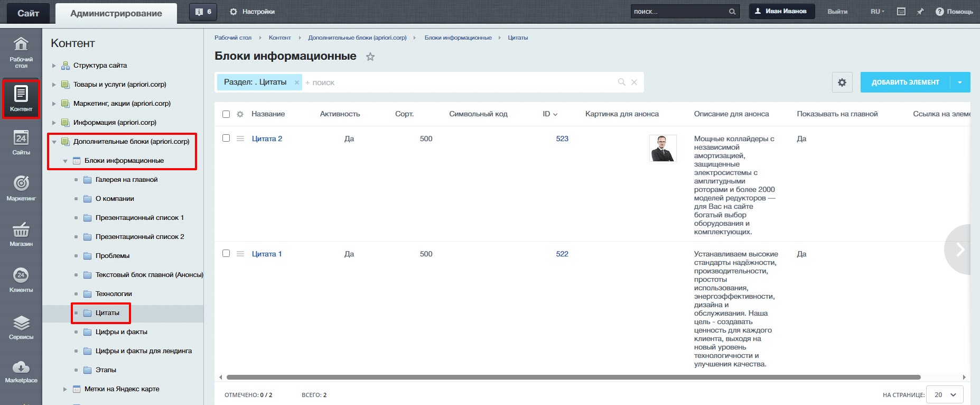Switch to the Сайт tab
The height and width of the screenshot is (405, 980).
pos(28,13)
